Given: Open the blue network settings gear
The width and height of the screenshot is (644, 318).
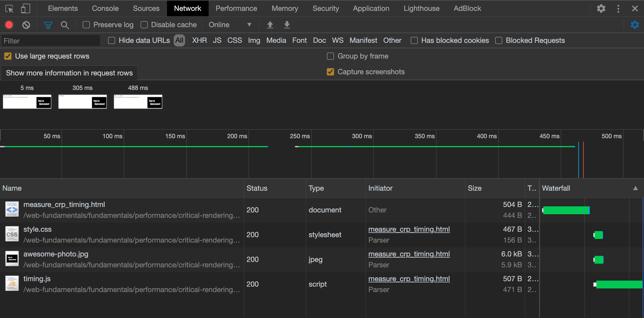Looking at the screenshot, I should click(635, 25).
